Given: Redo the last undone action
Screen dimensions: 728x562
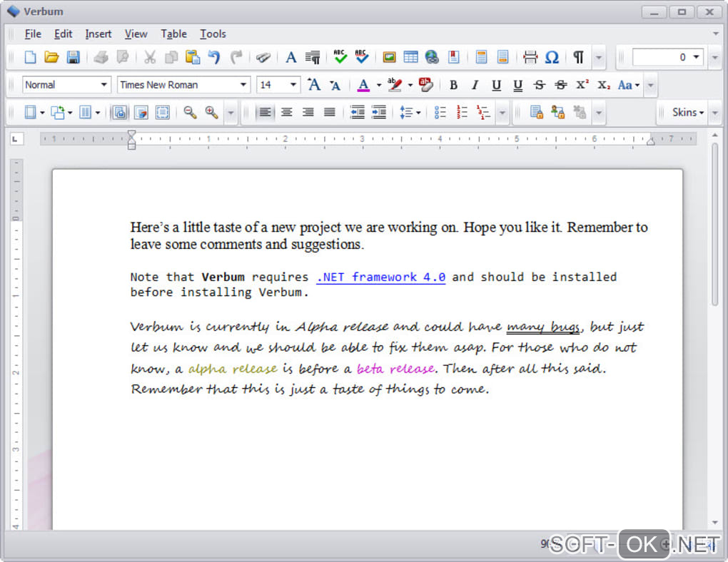Looking at the screenshot, I should 236,58.
